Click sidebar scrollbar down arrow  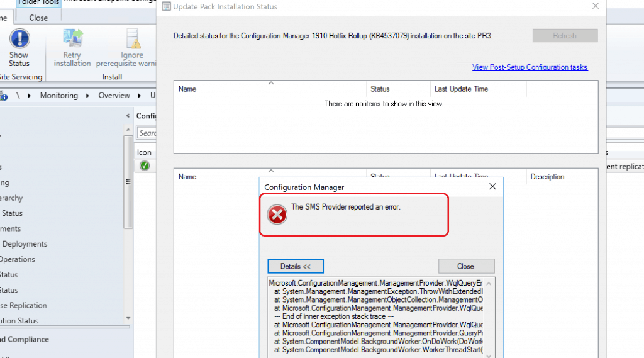[x=128, y=318]
